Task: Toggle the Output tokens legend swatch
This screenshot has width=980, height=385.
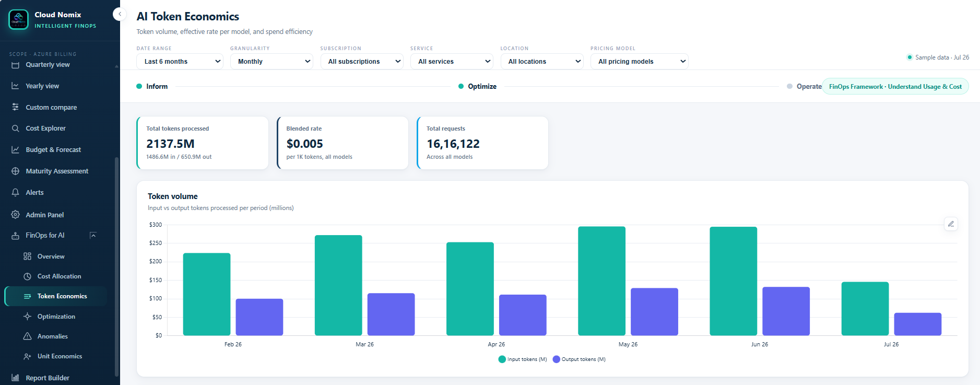Action: point(557,359)
